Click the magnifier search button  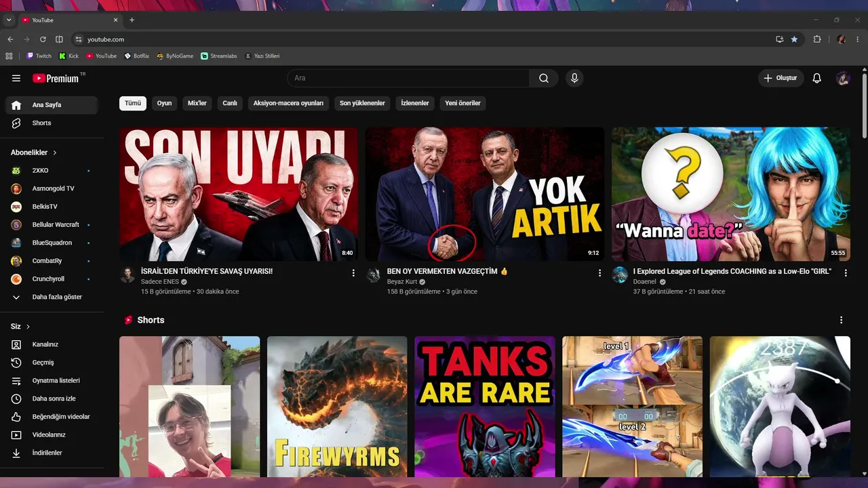point(544,78)
